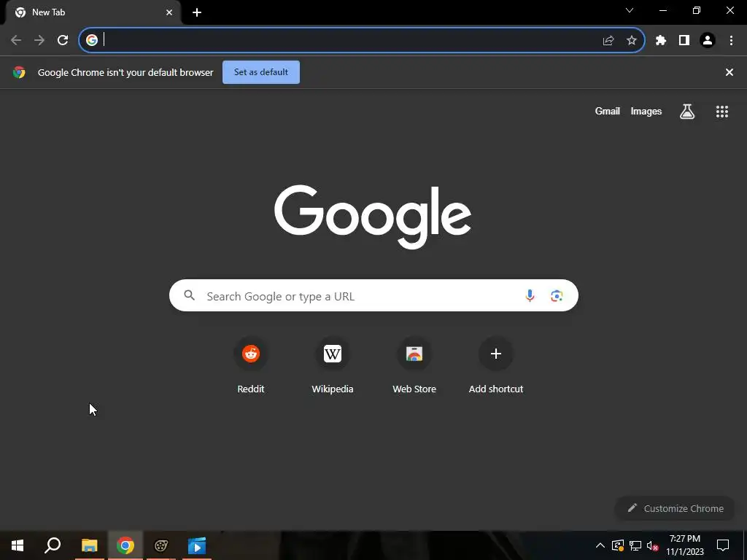
Task: Open the Wikipedia shortcut
Action: click(x=333, y=366)
